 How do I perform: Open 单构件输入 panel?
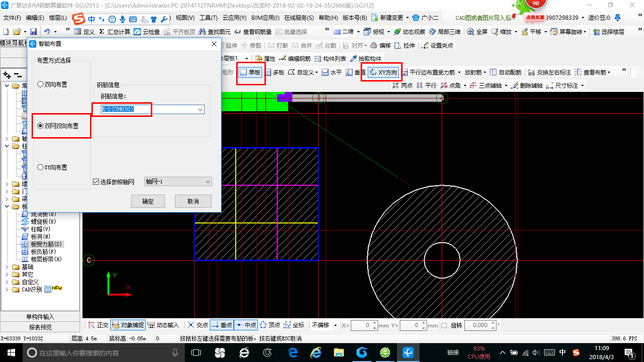(41, 317)
